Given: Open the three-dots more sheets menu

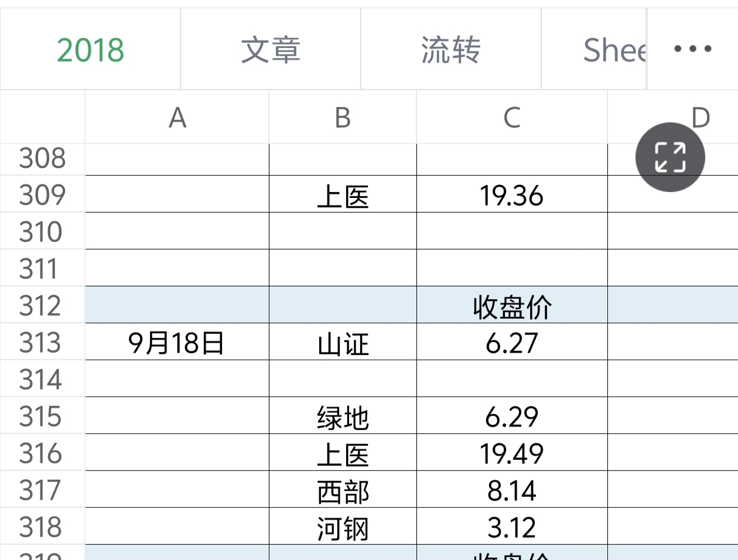Looking at the screenshot, I should click(692, 49).
